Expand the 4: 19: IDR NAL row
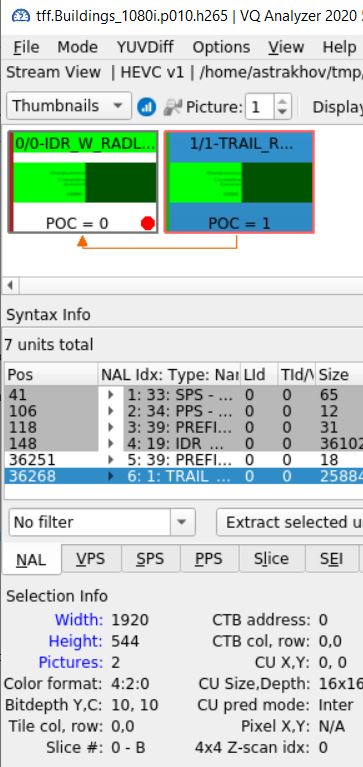The height and width of the screenshot is (767, 363). pyautogui.click(x=111, y=444)
